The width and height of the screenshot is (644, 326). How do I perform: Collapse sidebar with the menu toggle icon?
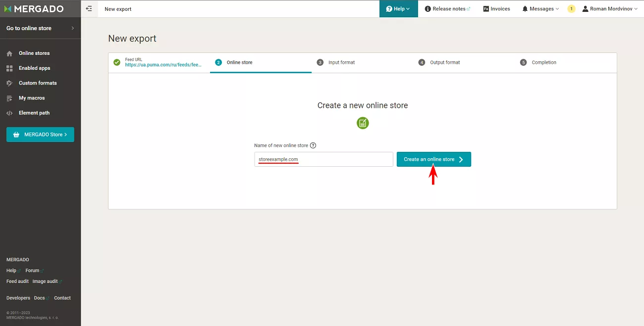point(89,8)
